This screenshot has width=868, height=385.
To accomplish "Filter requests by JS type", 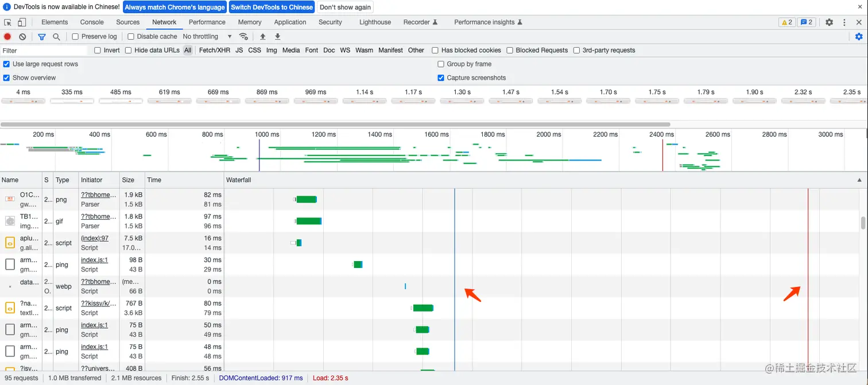I will point(239,50).
